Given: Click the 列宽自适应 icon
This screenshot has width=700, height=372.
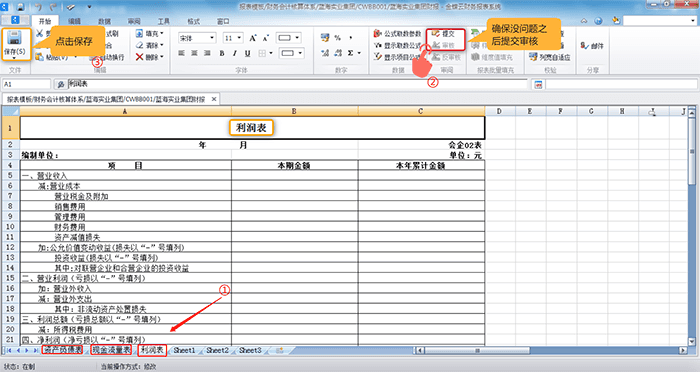Looking at the screenshot, I should pos(533,57).
